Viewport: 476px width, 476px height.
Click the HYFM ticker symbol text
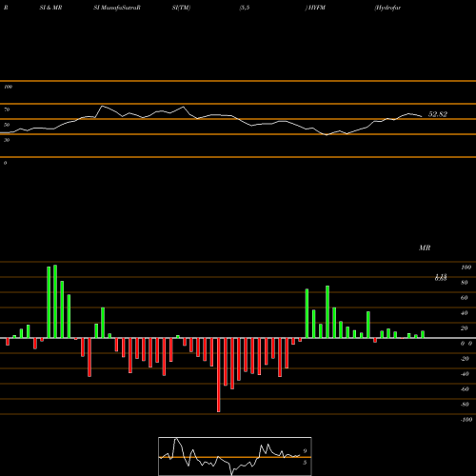click(x=316, y=8)
